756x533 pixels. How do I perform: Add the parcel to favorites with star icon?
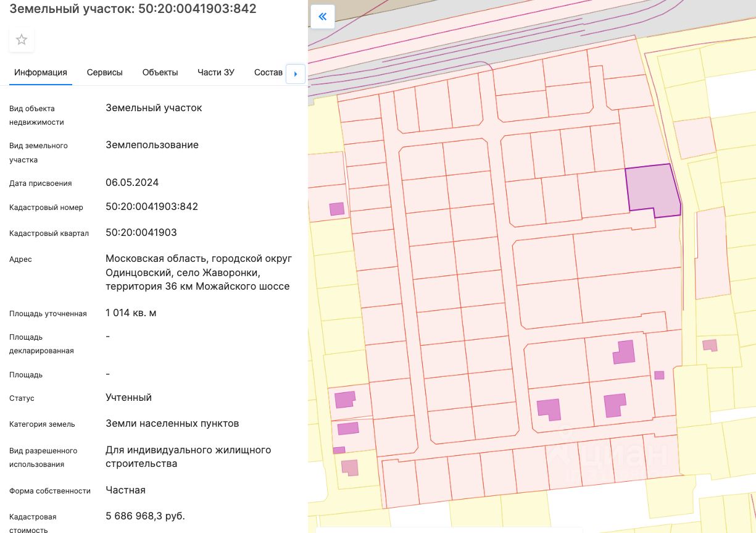(22, 40)
